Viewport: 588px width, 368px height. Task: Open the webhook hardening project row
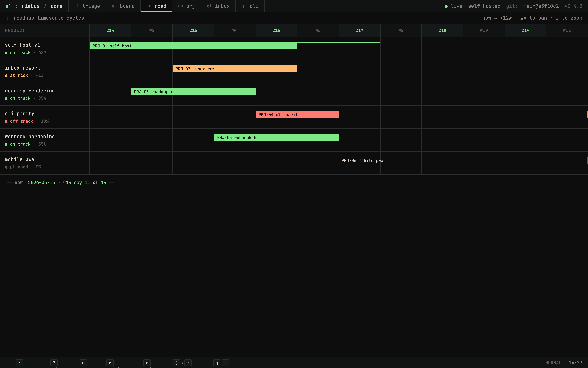click(45, 140)
